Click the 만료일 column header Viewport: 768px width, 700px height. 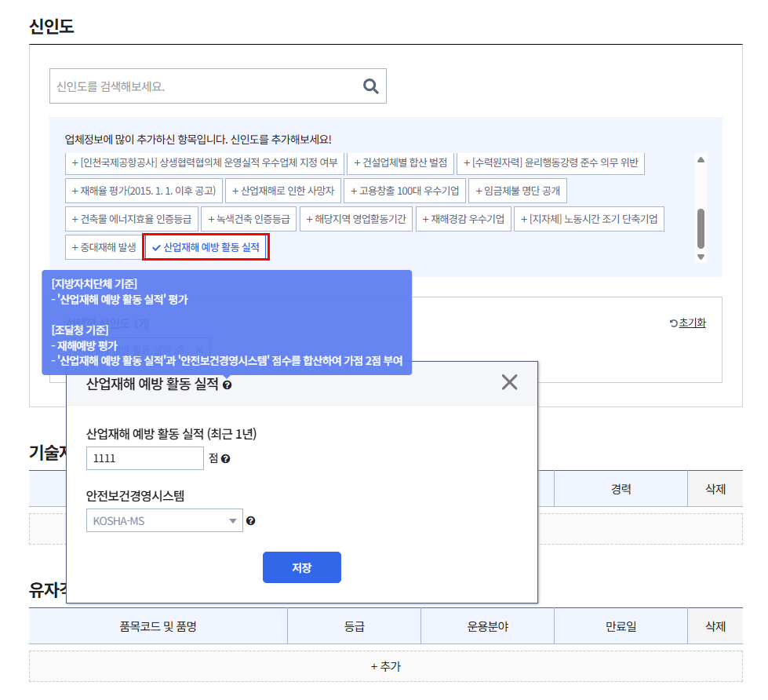621,626
